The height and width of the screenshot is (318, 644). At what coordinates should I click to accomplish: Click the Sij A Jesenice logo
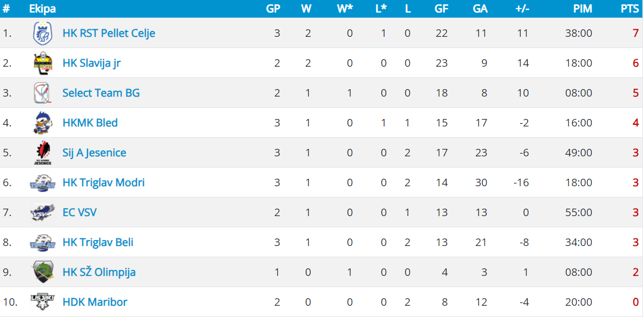coord(43,153)
